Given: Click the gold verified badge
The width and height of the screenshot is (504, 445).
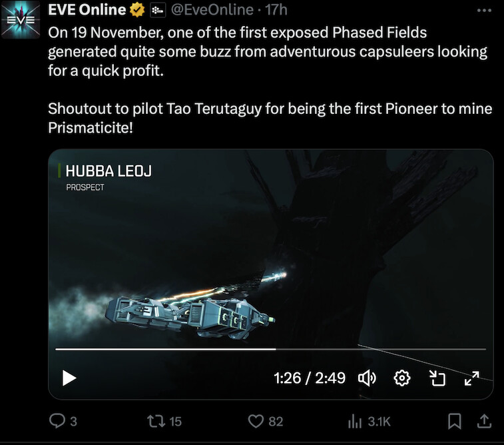Looking at the screenshot, I should 137,10.
